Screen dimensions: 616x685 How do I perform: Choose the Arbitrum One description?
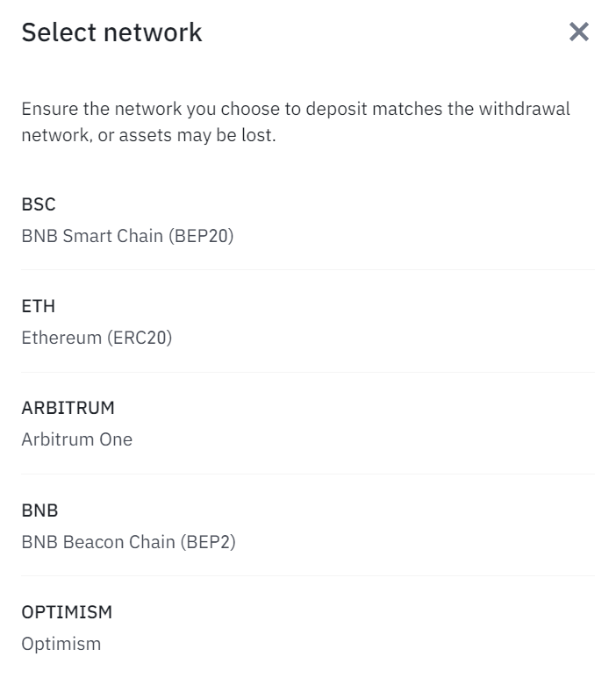pos(77,439)
